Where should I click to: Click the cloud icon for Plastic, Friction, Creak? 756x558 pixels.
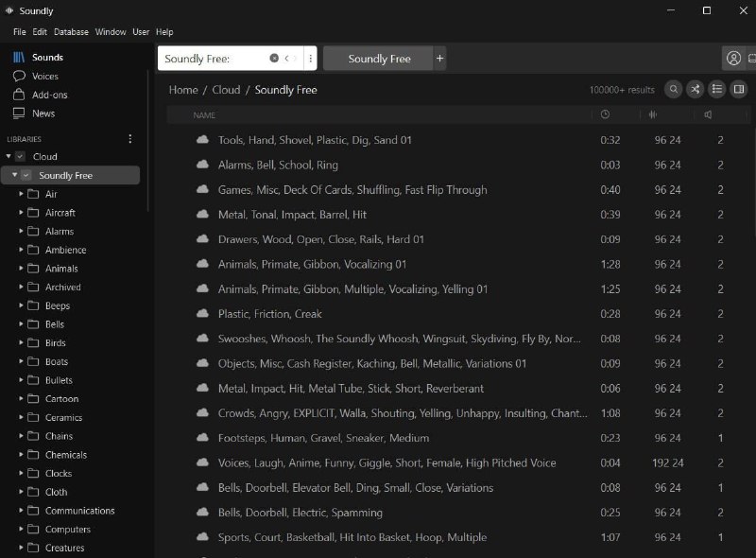tap(202, 313)
